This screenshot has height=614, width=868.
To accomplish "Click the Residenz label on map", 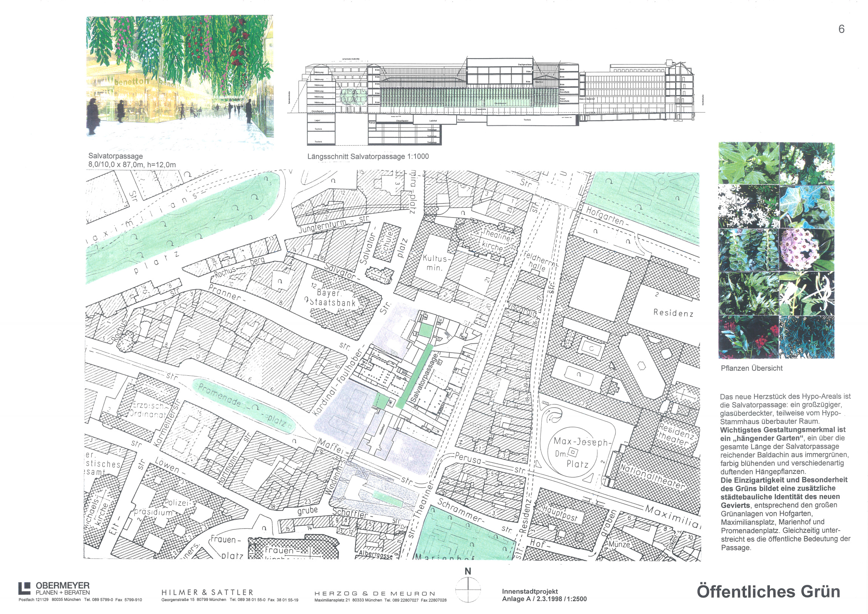I will pos(673,313).
